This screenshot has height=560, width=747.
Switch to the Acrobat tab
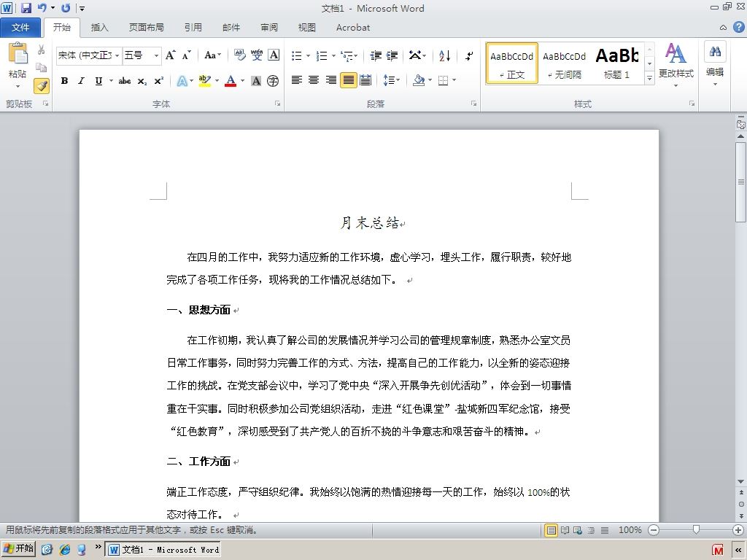tap(353, 28)
